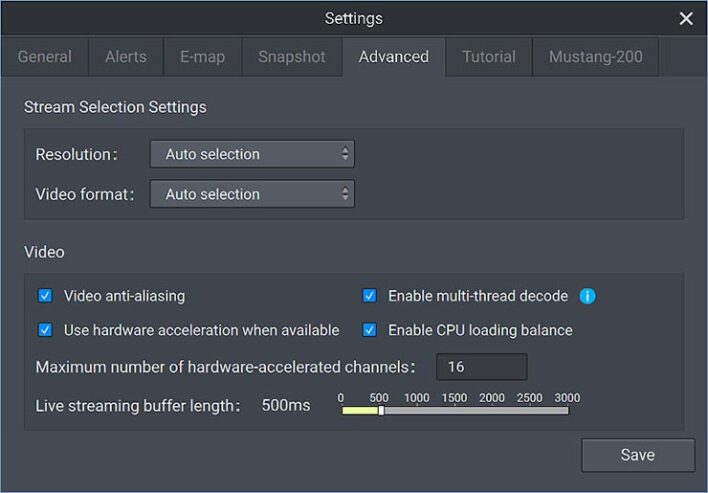Disable Use hardware acceleration when available
The width and height of the screenshot is (708, 493).
pos(45,330)
